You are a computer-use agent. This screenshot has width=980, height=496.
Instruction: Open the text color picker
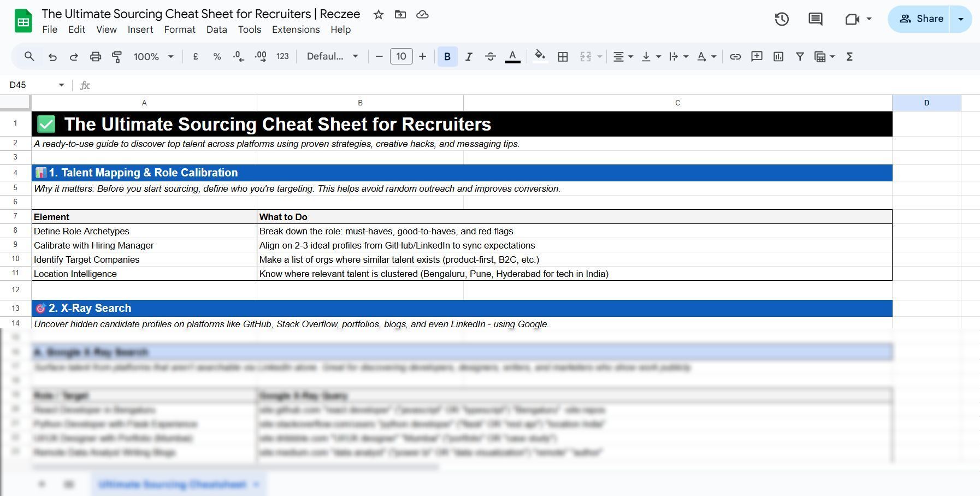click(512, 56)
